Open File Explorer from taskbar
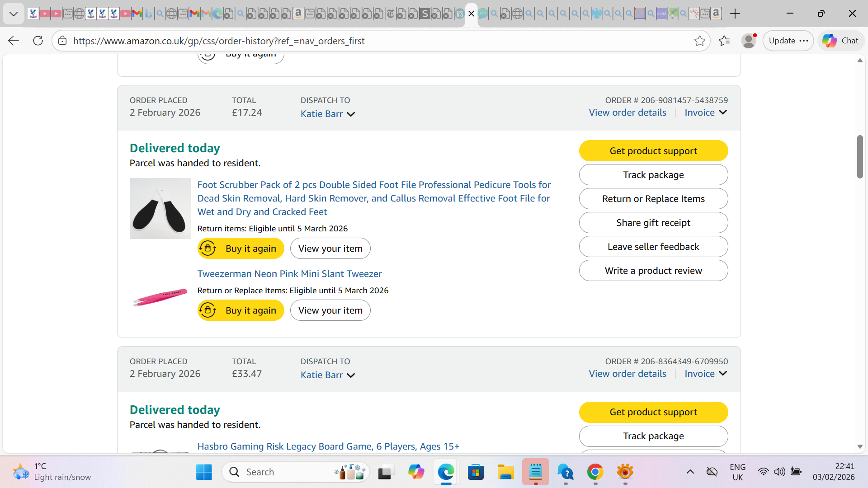Viewport: 868px width, 488px height. pyautogui.click(x=505, y=472)
